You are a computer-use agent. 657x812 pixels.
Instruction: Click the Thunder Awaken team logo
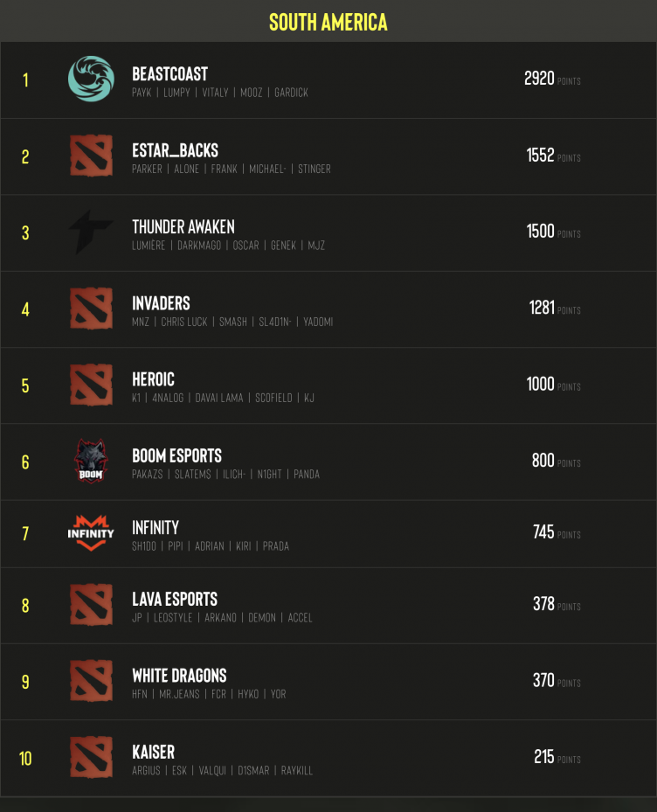[91, 232]
